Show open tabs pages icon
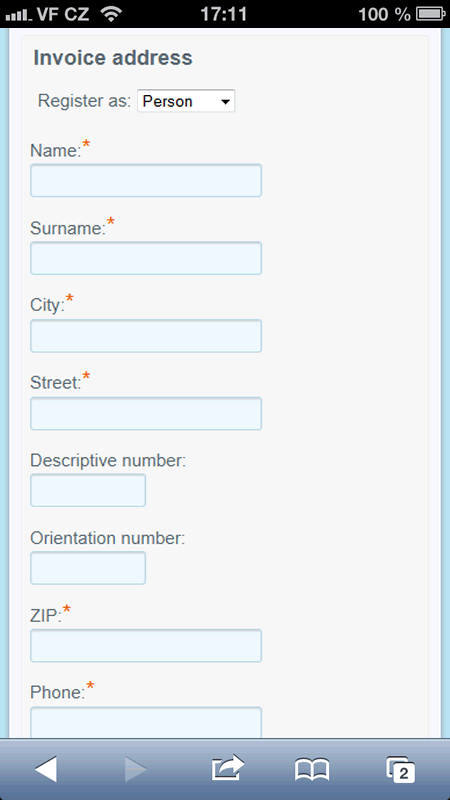Image resolution: width=450 pixels, height=800 pixels. [x=401, y=769]
